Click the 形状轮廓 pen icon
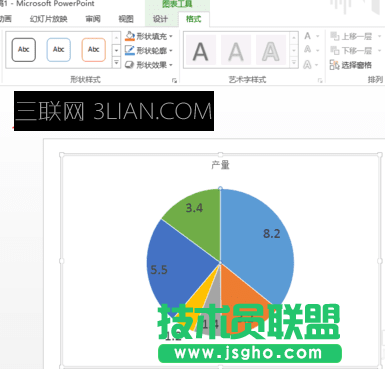The width and height of the screenshot is (385, 369). 130,50
